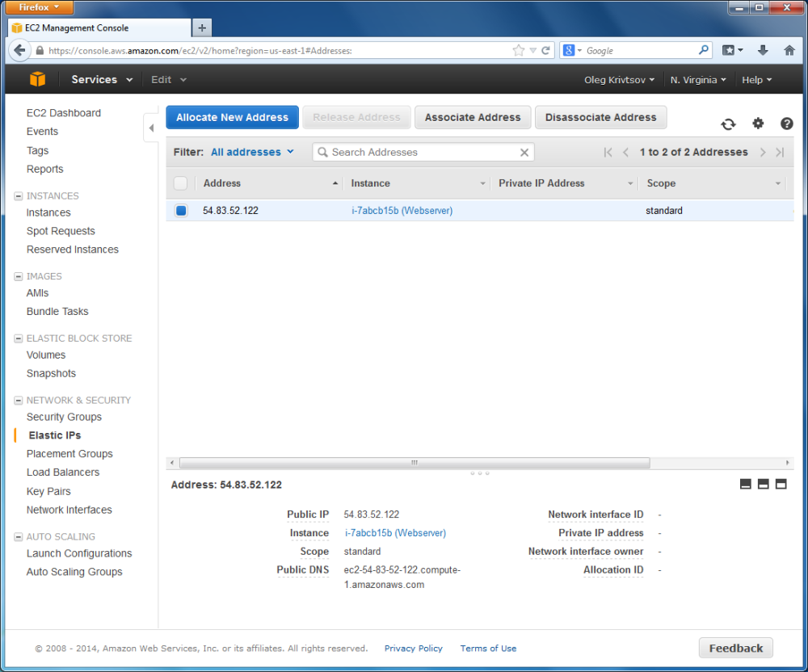Open the settings gear for table preferences
Viewport: 808px width, 672px height.
pyautogui.click(x=758, y=124)
